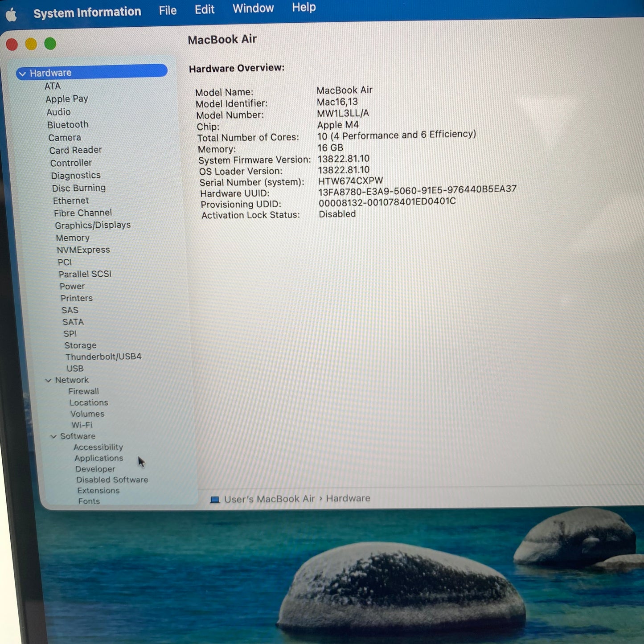This screenshot has width=644, height=644.
Task: Select SAS in the sidebar
Action: 70,310
